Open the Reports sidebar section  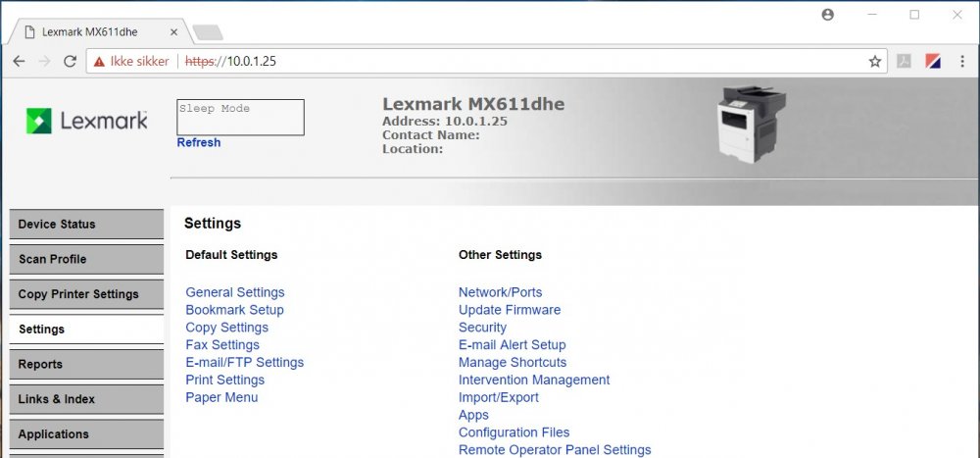(85, 364)
